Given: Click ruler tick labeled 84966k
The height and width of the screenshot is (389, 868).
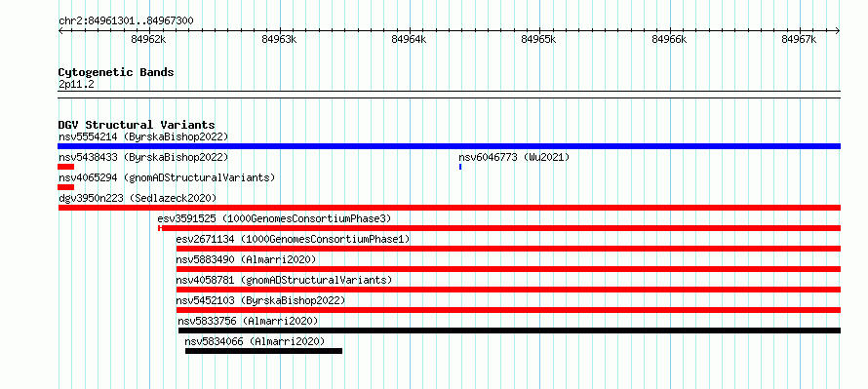Looking at the screenshot, I should [670, 39].
